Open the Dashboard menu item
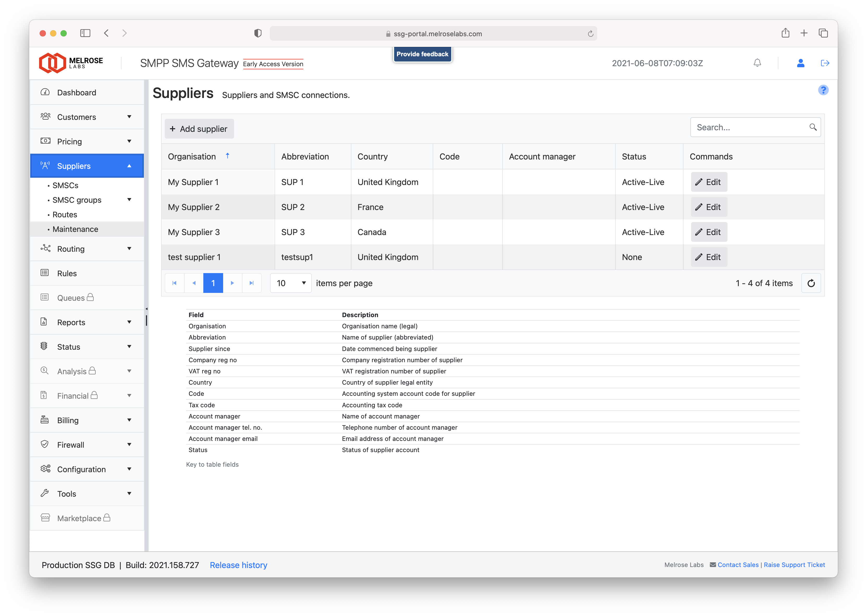This screenshot has width=867, height=616. point(77,93)
